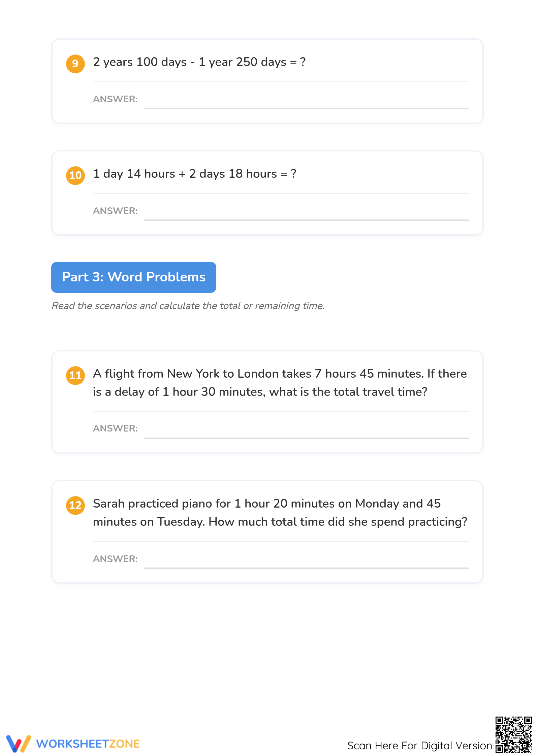The height and width of the screenshot is (756, 535).
Task: Select the Sarah practiced piano question text
Action: pyautogui.click(x=280, y=513)
